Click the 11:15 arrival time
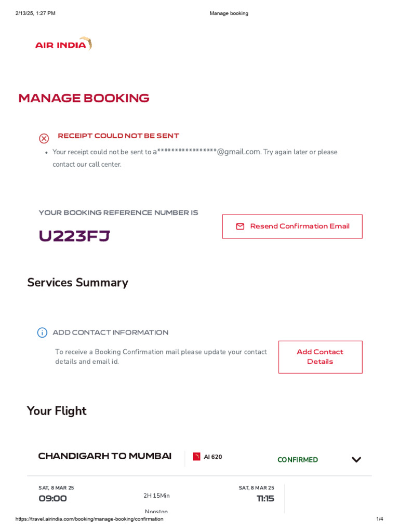Viewport: 399px width, 532px height. [265, 499]
